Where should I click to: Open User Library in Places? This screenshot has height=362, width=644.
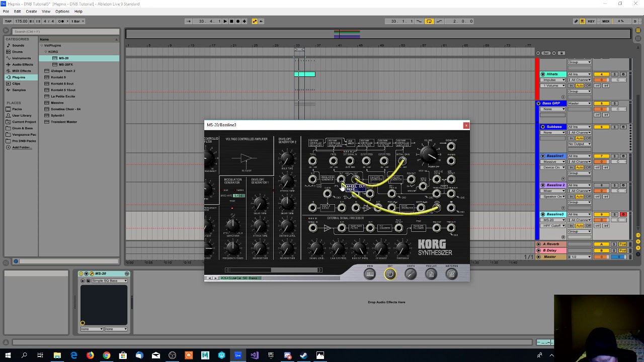coord(22,116)
